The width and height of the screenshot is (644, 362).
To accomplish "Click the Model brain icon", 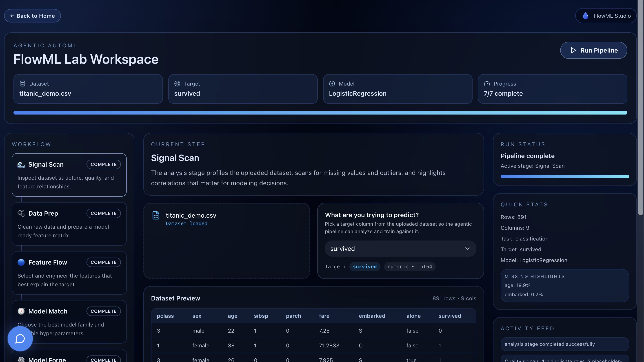I will (x=332, y=84).
